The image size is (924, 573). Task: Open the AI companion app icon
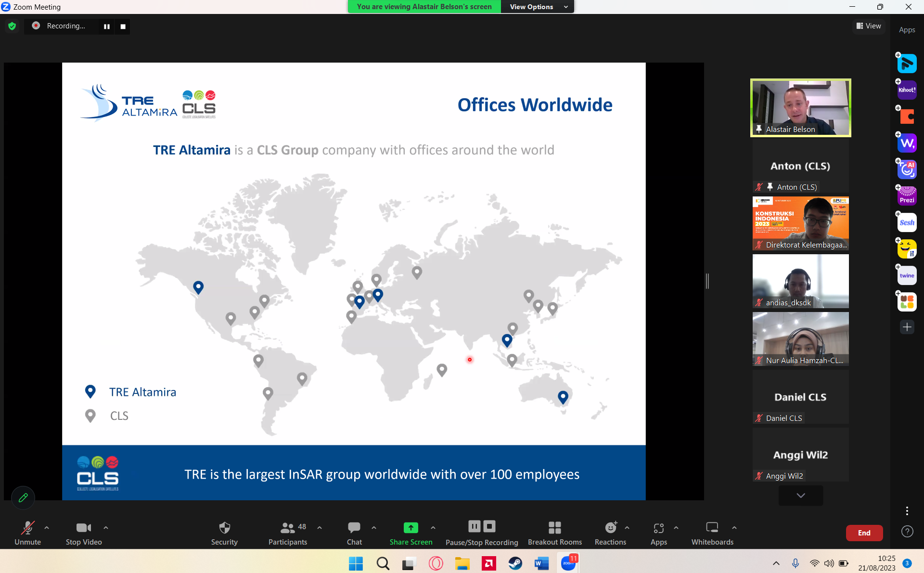pos(907,169)
